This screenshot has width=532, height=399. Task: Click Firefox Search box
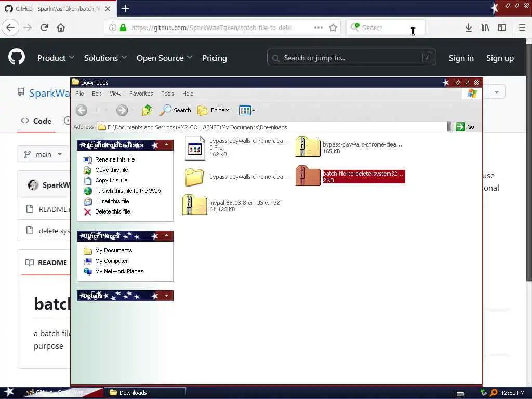pos(385,28)
